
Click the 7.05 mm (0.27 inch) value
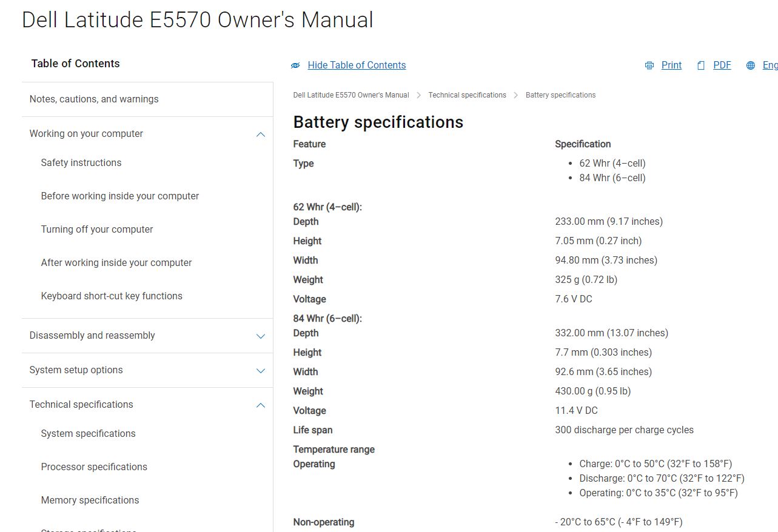pos(599,241)
